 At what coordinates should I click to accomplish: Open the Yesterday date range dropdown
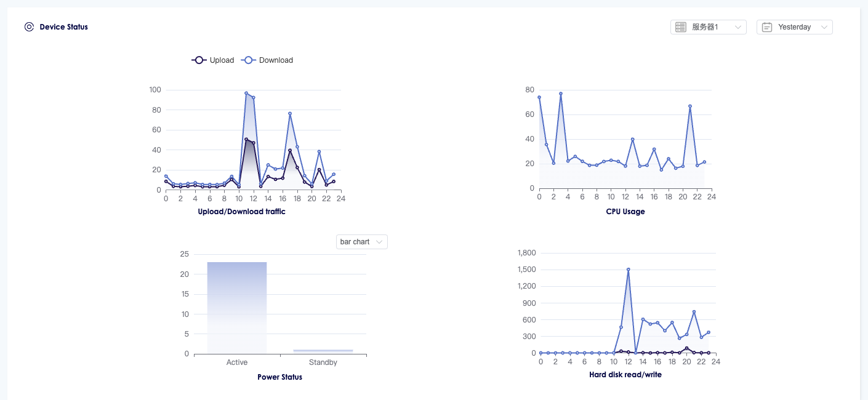click(794, 27)
